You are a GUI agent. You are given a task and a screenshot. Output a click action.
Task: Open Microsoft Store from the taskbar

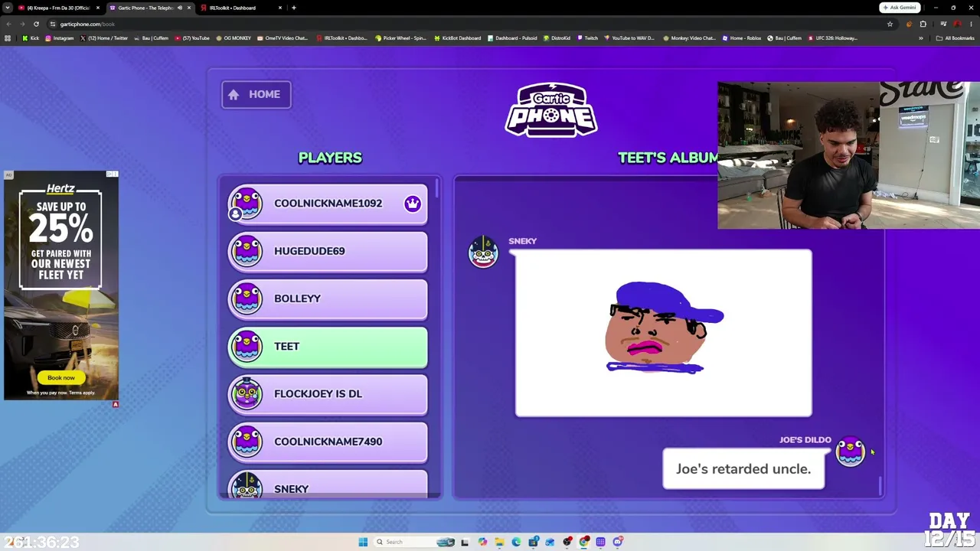533,542
